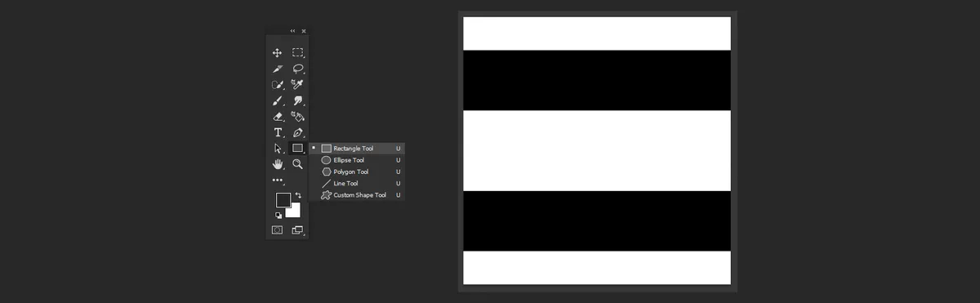Viewport: 980px width, 303px height.
Task: Close the tools panel
Action: click(x=304, y=31)
